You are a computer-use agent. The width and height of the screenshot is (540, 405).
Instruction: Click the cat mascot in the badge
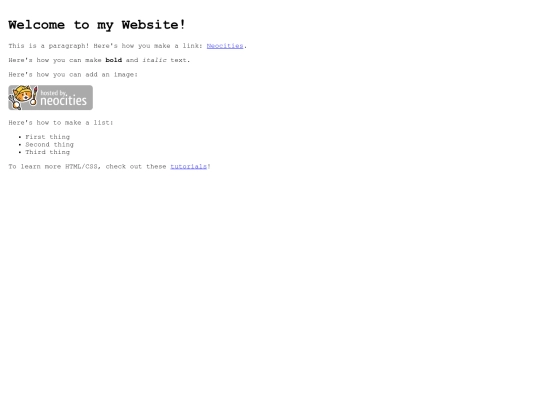coord(21,95)
